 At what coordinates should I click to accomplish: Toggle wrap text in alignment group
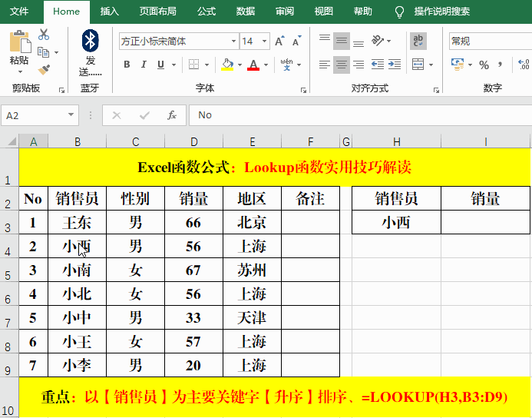pyautogui.click(x=418, y=41)
